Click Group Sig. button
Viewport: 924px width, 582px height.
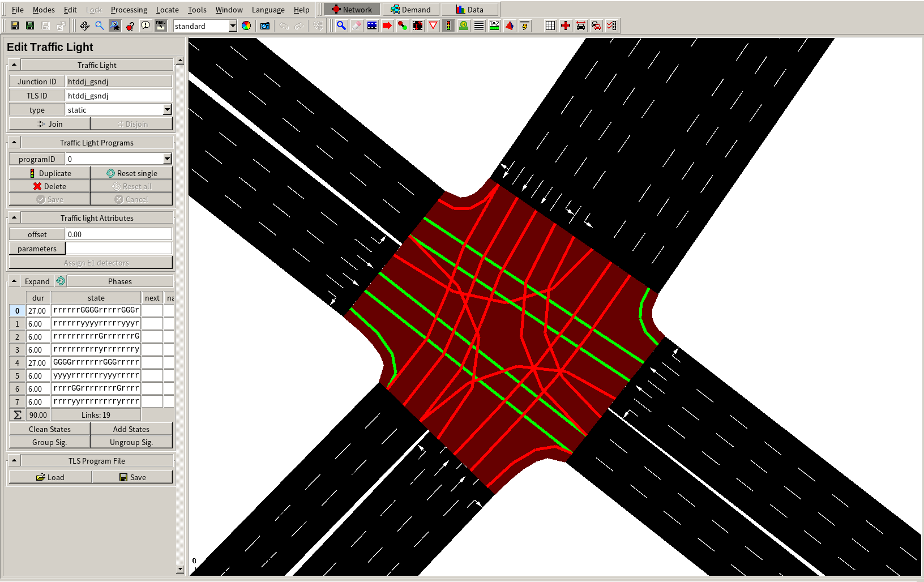coord(50,442)
